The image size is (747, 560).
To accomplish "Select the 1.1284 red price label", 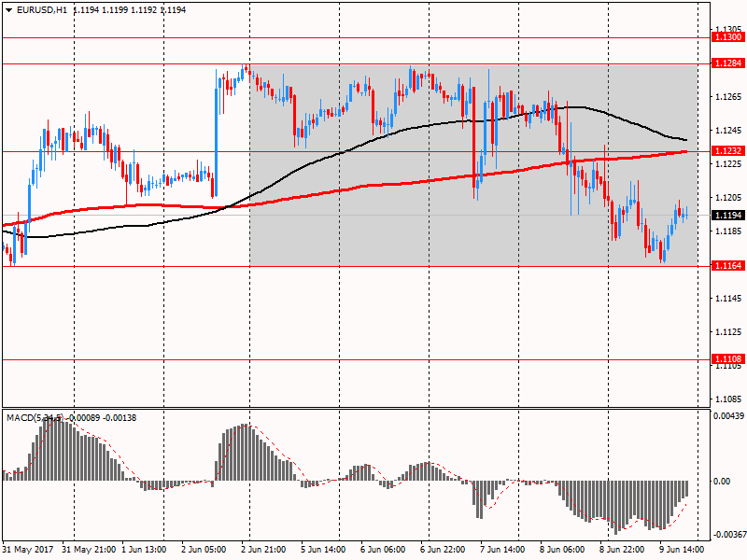I will [728, 63].
